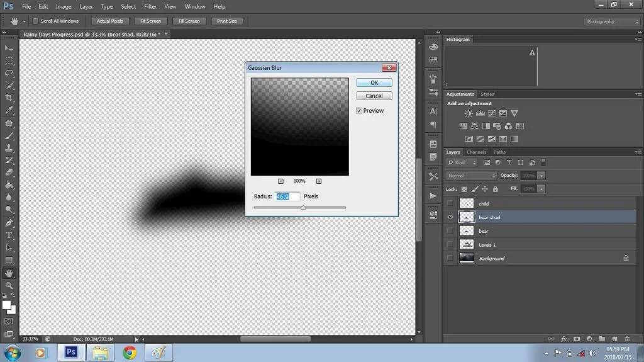Show the child layer
Viewport: 644px width, 362px height.
(x=450, y=203)
